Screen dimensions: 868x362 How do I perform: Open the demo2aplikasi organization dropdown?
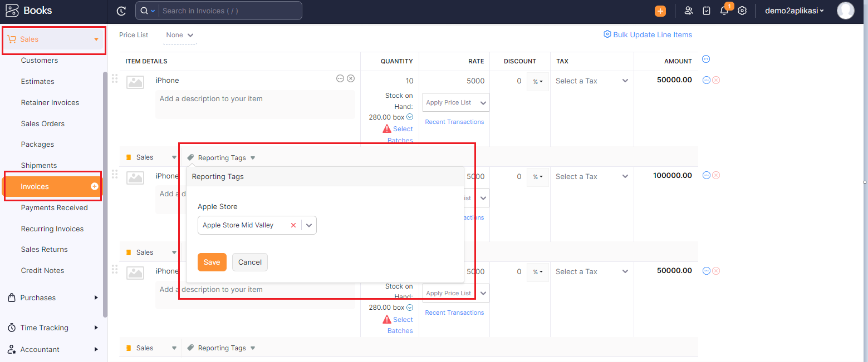click(794, 11)
